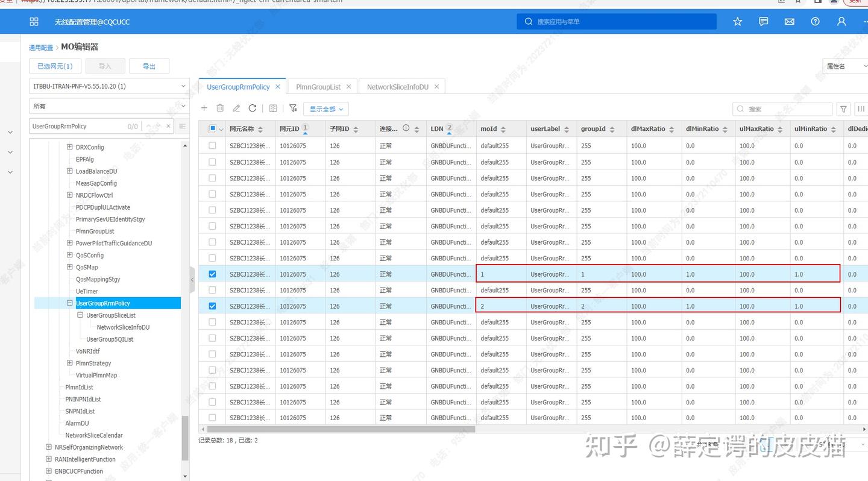Click the 导出 export button

tap(149, 66)
